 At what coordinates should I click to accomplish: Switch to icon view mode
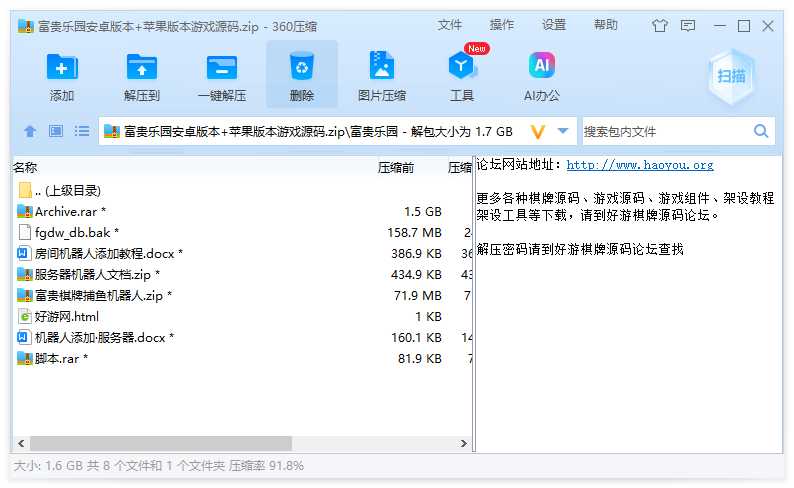pos(56,131)
